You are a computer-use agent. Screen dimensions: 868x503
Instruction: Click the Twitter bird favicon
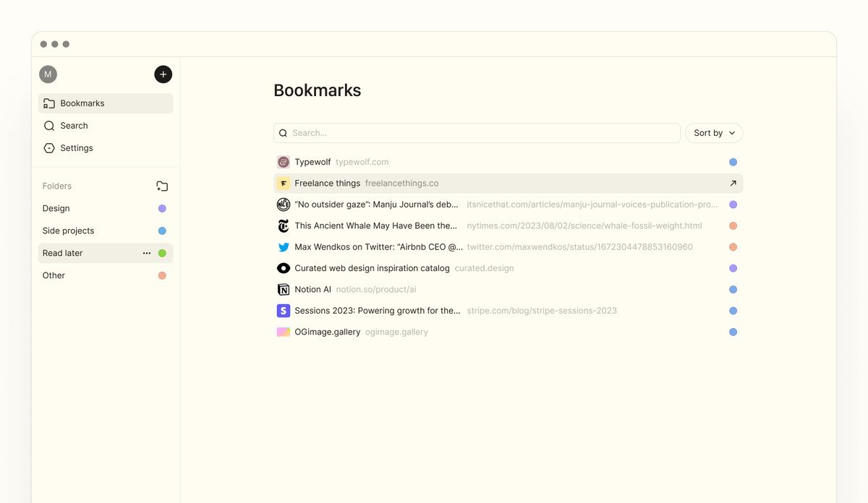[x=284, y=247]
